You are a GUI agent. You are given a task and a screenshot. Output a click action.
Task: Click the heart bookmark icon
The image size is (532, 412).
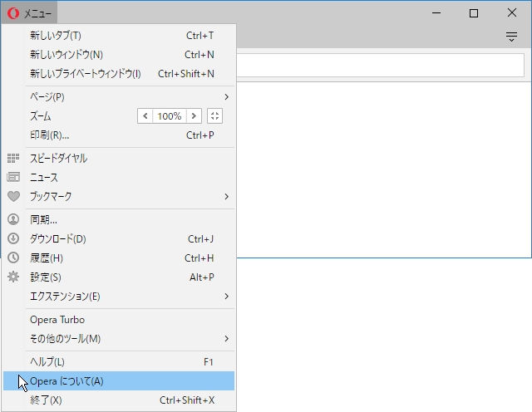(13, 196)
